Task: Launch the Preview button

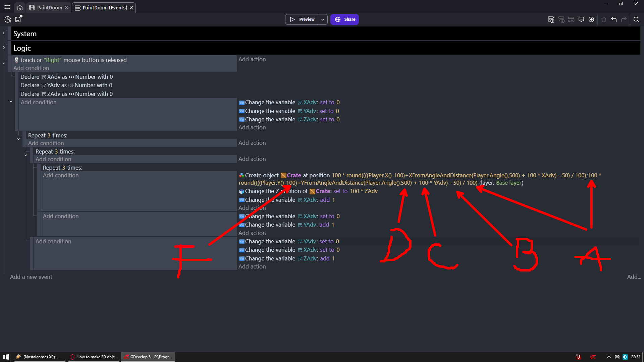Action: tap(302, 19)
